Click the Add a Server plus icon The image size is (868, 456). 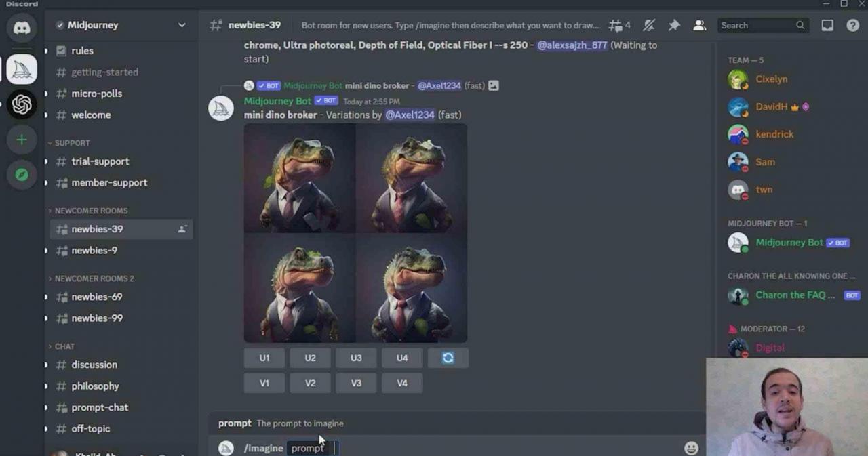(x=22, y=140)
